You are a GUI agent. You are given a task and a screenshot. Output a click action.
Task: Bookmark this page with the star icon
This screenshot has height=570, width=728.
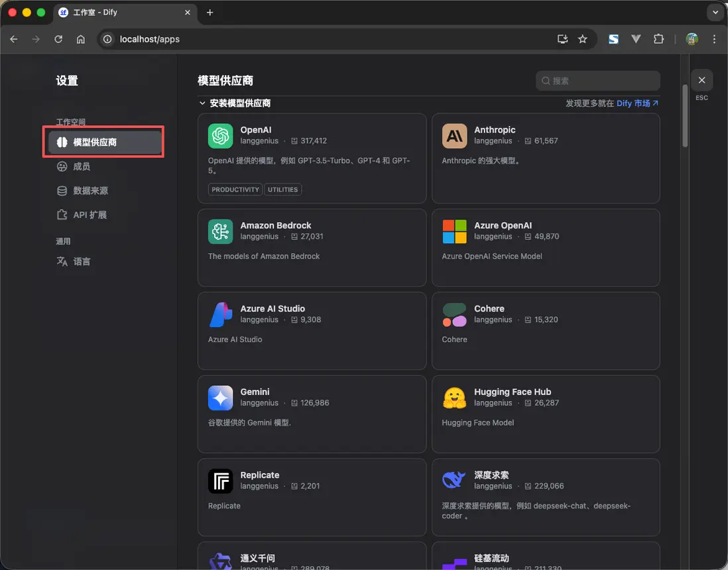click(583, 39)
